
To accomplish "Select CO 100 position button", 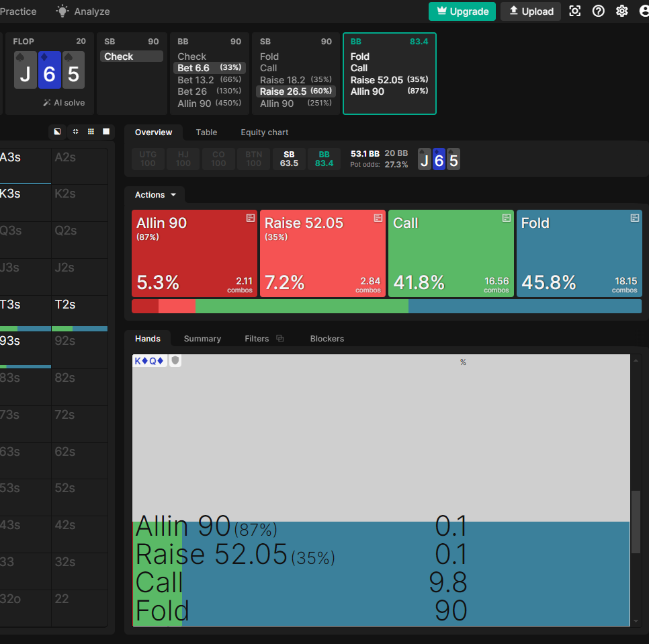I will tap(218, 159).
